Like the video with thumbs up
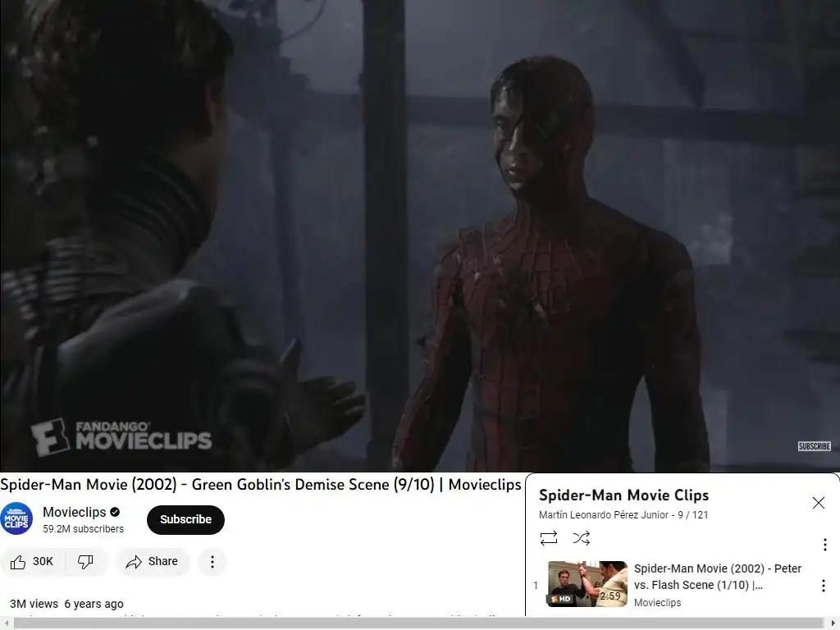840x630 pixels. [32, 561]
